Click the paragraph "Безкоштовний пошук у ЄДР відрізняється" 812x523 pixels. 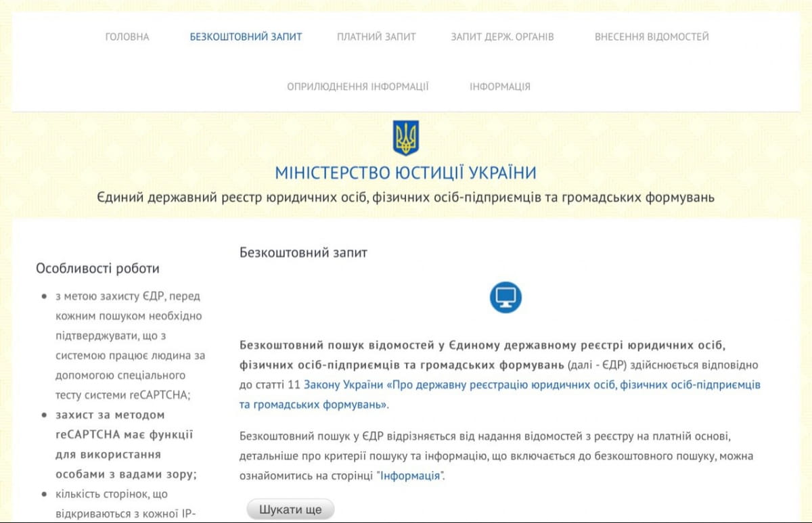tap(496, 456)
